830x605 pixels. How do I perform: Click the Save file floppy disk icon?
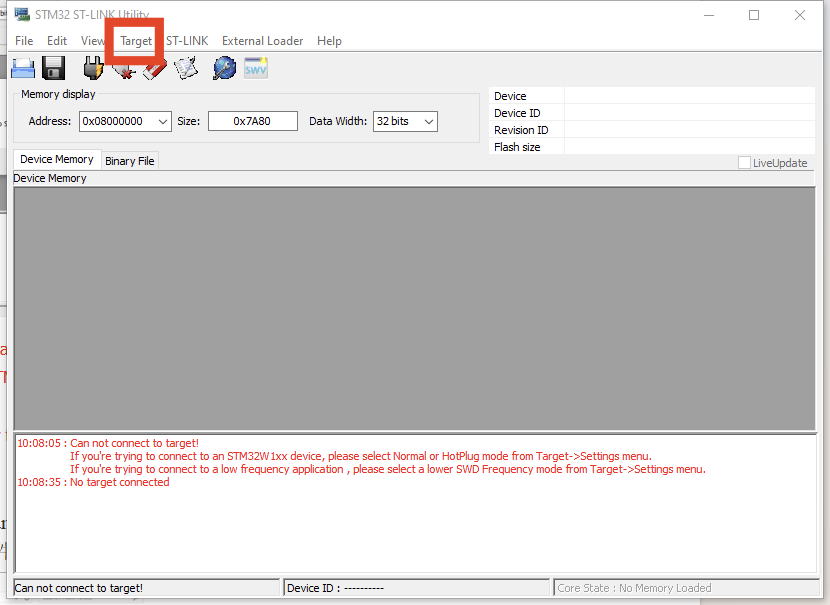[x=53, y=68]
